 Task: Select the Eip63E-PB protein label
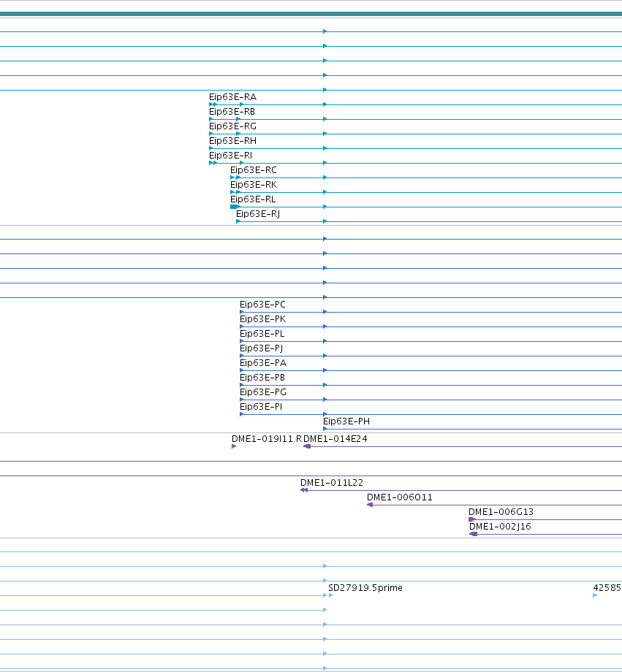(x=262, y=378)
